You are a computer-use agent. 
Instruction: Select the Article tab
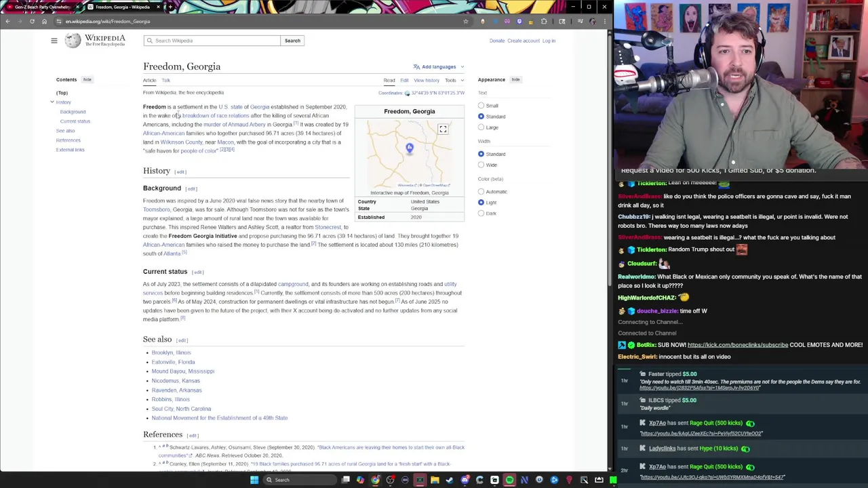(149, 80)
